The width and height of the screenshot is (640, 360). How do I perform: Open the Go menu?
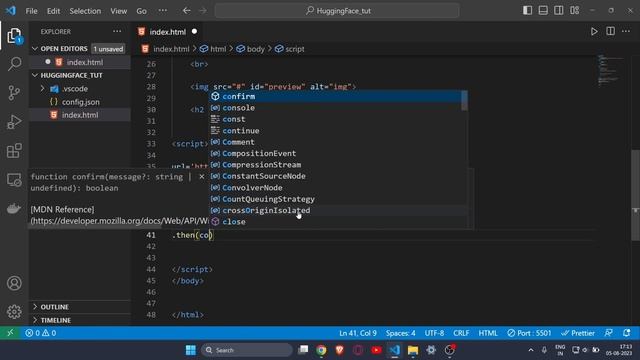click(x=141, y=11)
